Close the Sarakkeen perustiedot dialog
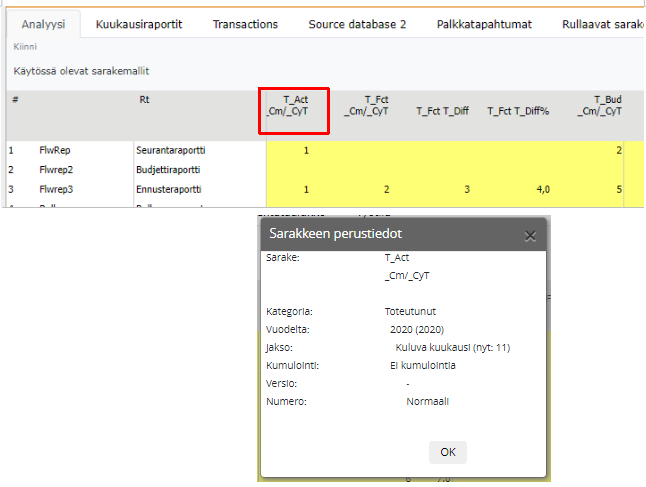The width and height of the screenshot is (646, 487). point(530,236)
